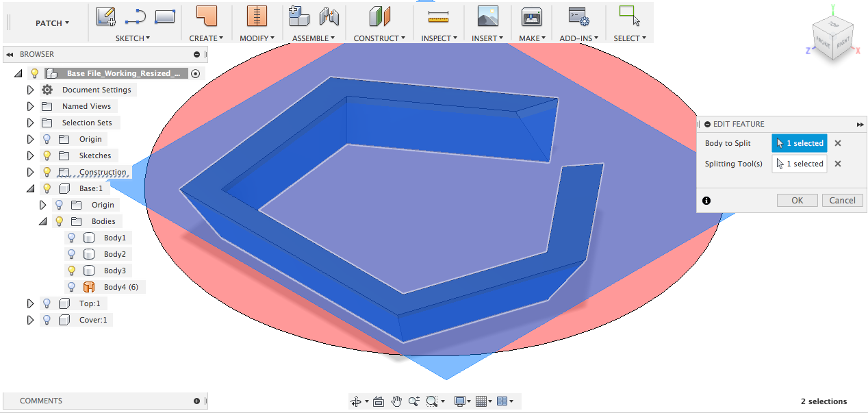Screen dimensions: 868x413
Task: Clear the Splitting Tool(s) selection
Action: point(838,164)
